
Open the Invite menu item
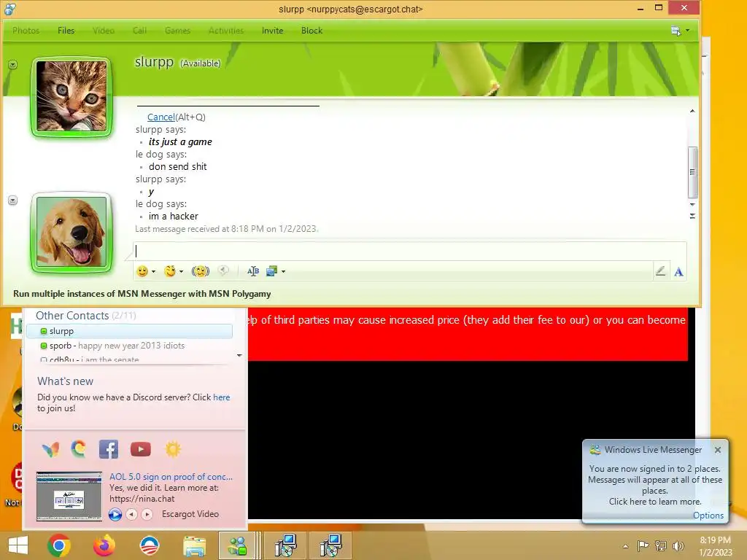pyautogui.click(x=272, y=31)
